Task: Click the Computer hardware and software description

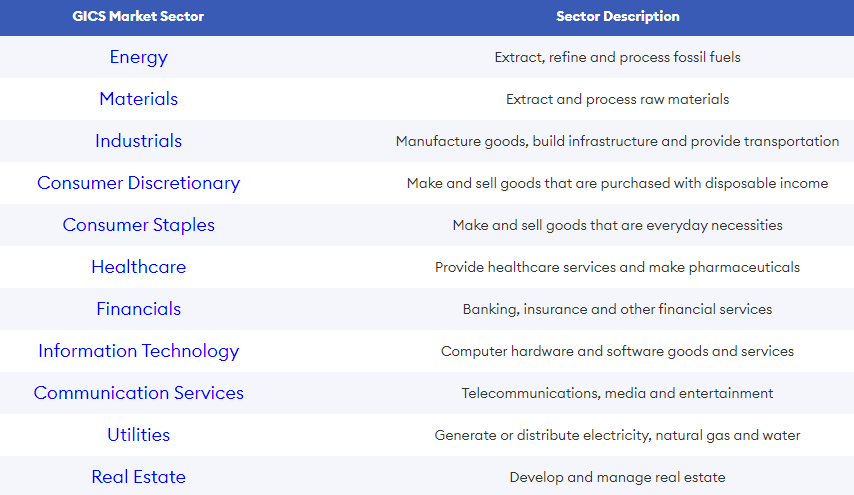Action: coord(618,351)
